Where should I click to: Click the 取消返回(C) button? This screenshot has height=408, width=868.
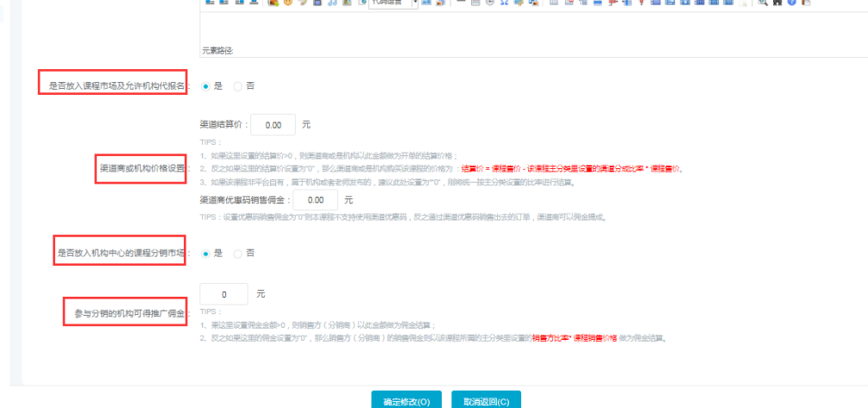coord(486,401)
